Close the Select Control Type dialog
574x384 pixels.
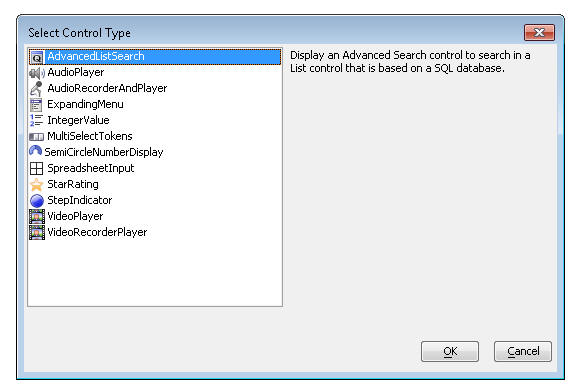tap(539, 33)
